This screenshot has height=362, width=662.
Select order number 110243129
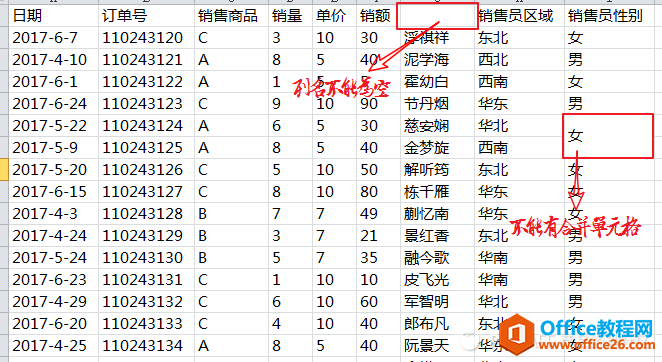[147, 236]
